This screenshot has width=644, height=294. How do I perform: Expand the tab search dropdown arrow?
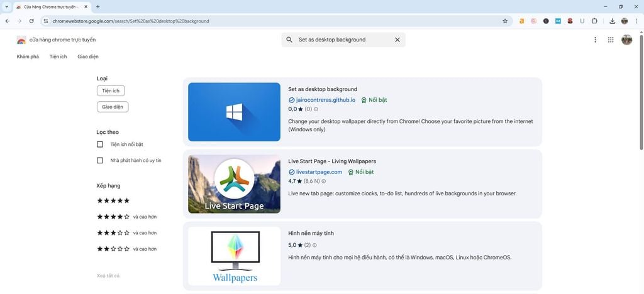click(6, 6)
